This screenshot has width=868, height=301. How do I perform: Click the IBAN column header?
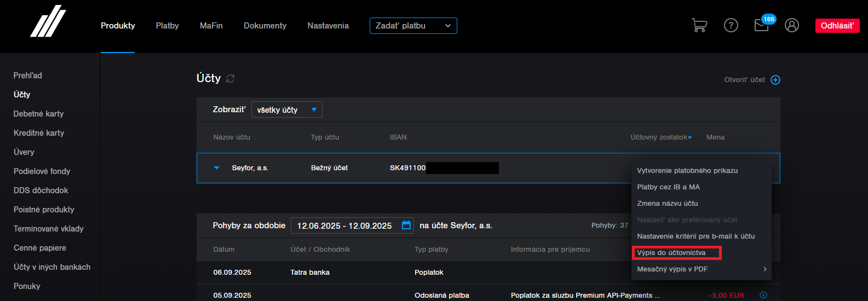click(x=398, y=137)
